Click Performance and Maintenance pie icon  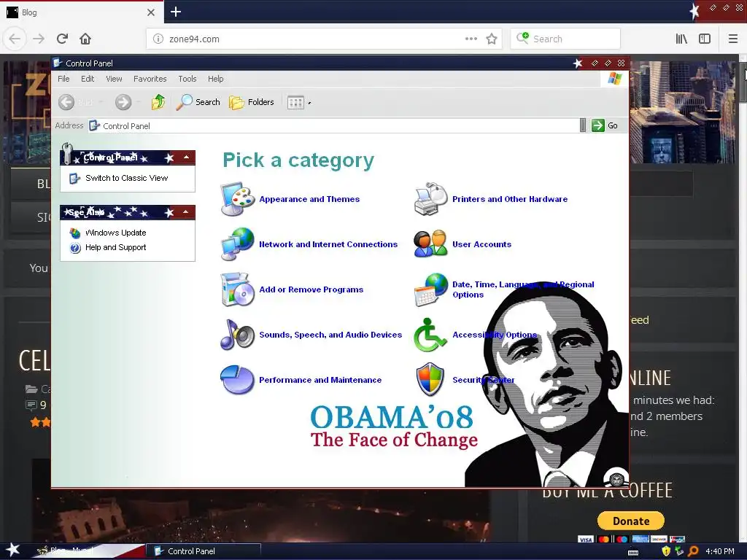click(237, 379)
